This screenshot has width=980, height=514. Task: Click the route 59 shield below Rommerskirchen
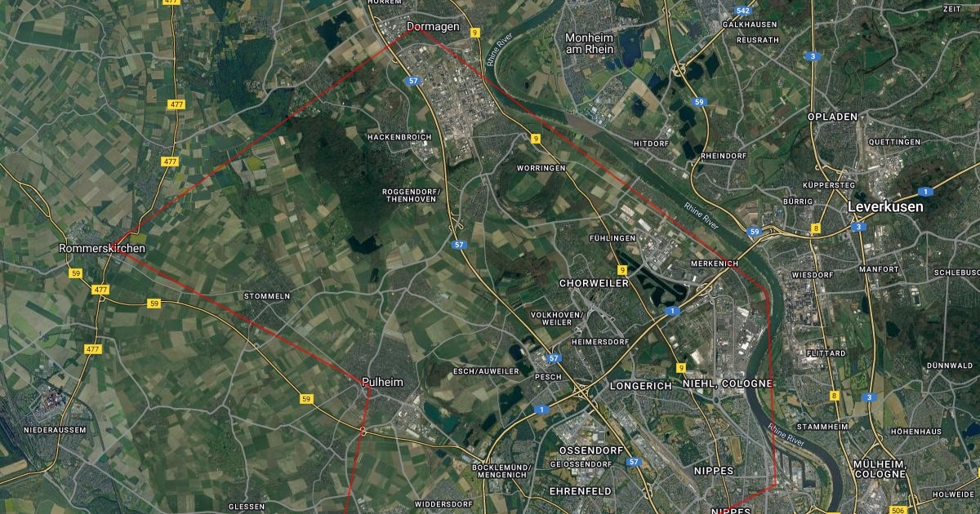76,273
